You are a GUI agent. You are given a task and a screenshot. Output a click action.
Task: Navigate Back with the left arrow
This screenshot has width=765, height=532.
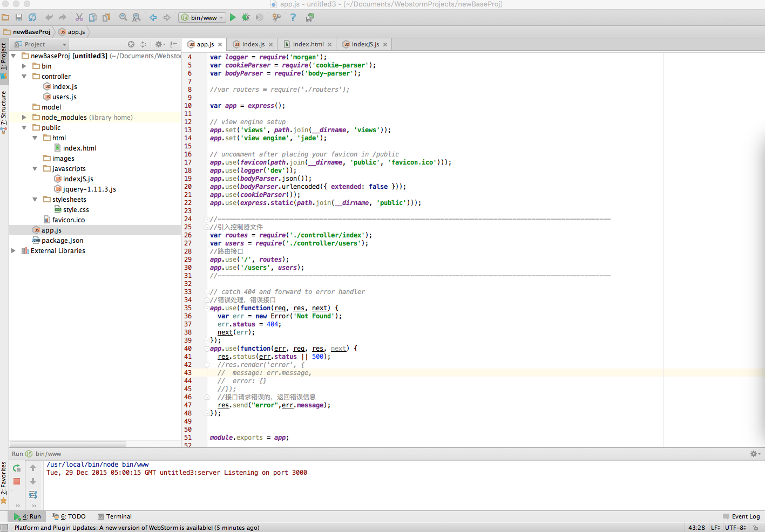tap(153, 17)
